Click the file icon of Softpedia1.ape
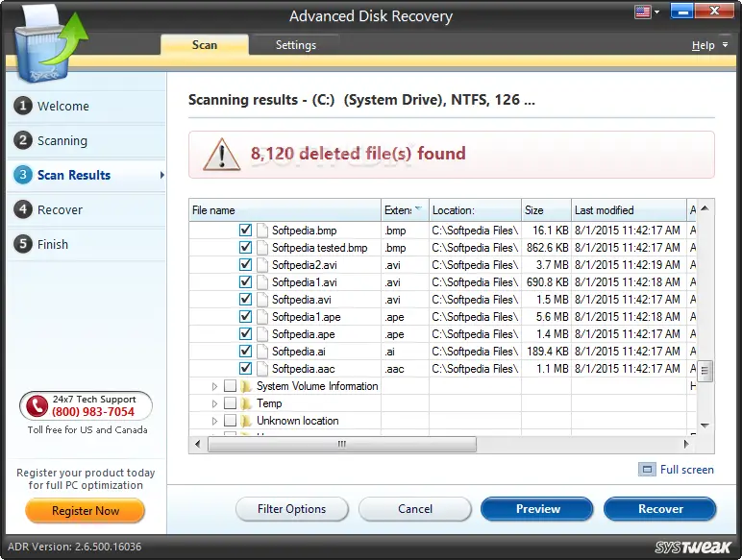This screenshot has height=560, width=742. click(262, 317)
